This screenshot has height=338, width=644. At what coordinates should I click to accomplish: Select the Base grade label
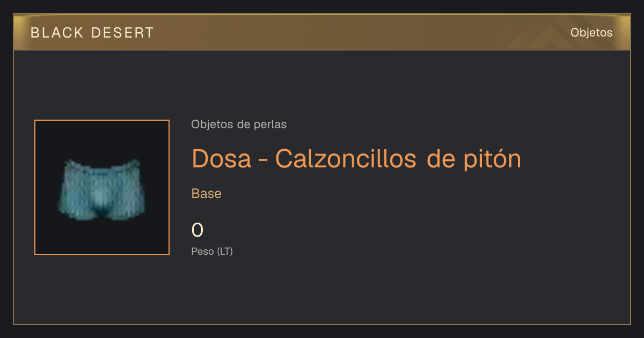207,194
